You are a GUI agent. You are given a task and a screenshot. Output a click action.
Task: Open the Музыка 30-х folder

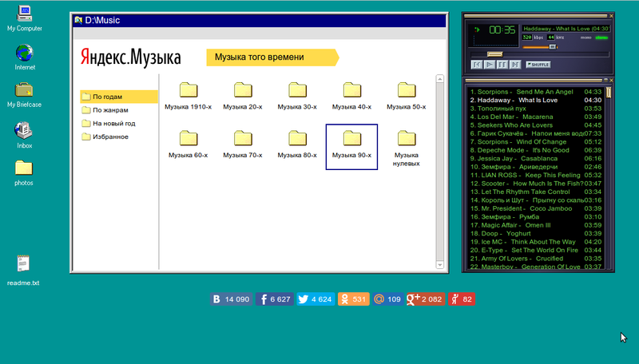click(x=297, y=96)
